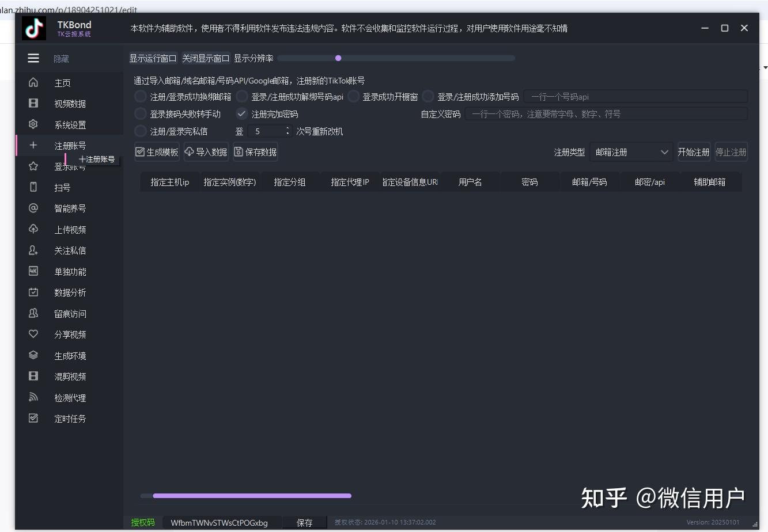
Task: Check 登录成功开橱窗 option
Action: pos(353,96)
